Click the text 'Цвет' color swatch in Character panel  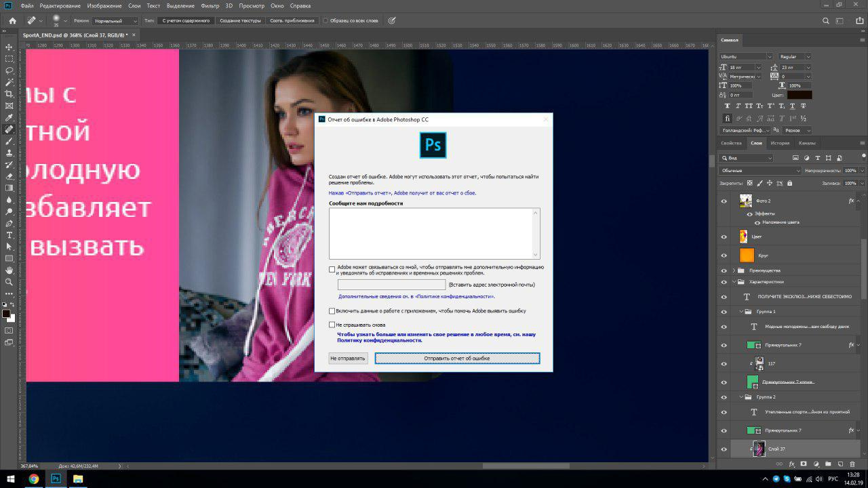click(x=799, y=95)
